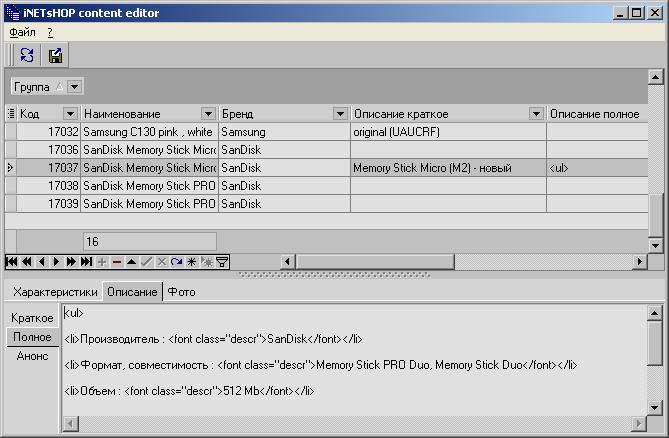Click the asterisk save-bookmark icon
The image size is (669, 438).
(191, 261)
